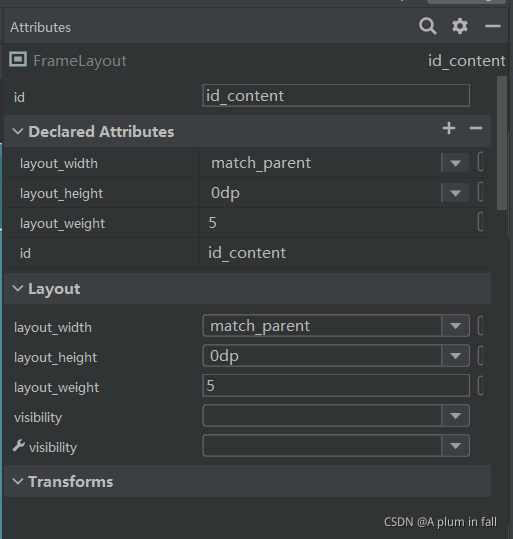Select the declared layout_width label
This screenshot has height=539, width=513.
(x=59, y=164)
